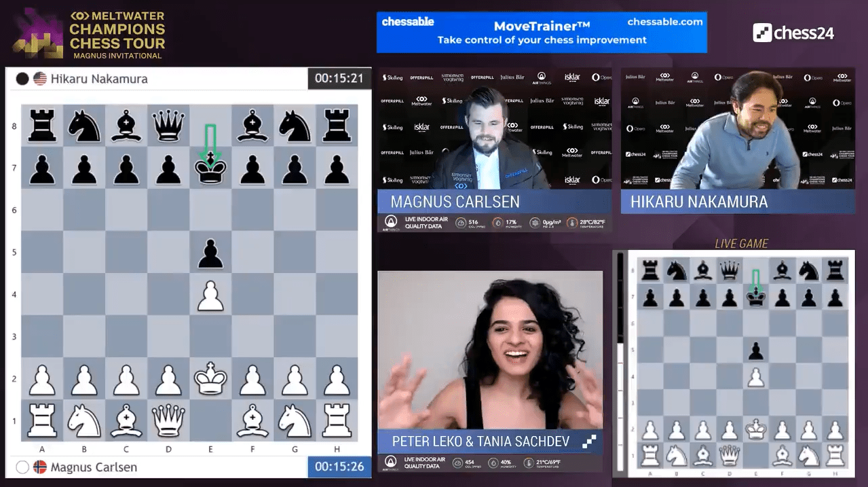Click the Hikaru Nakamura name above the board
The image size is (868, 487).
point(99,79)
